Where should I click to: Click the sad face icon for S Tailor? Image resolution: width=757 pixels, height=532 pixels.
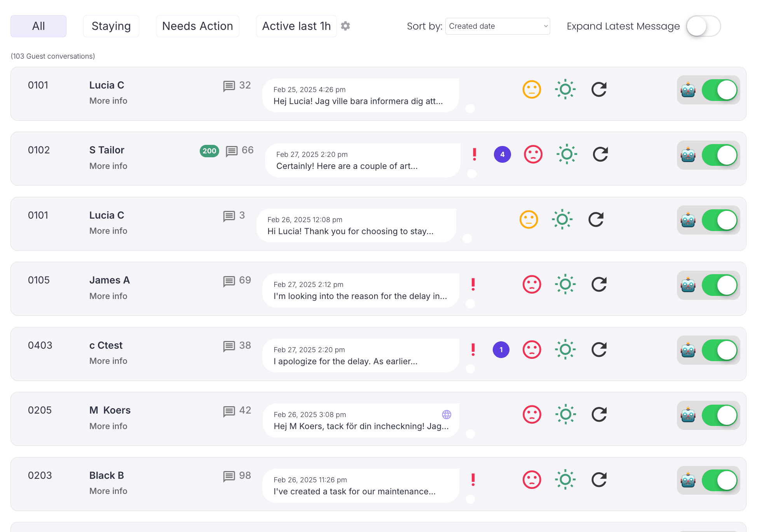coord(533,155)
